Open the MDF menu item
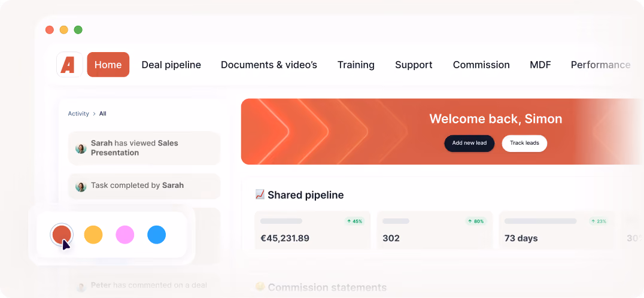Viewport: 644px width, 298px height. pos(540,65)
